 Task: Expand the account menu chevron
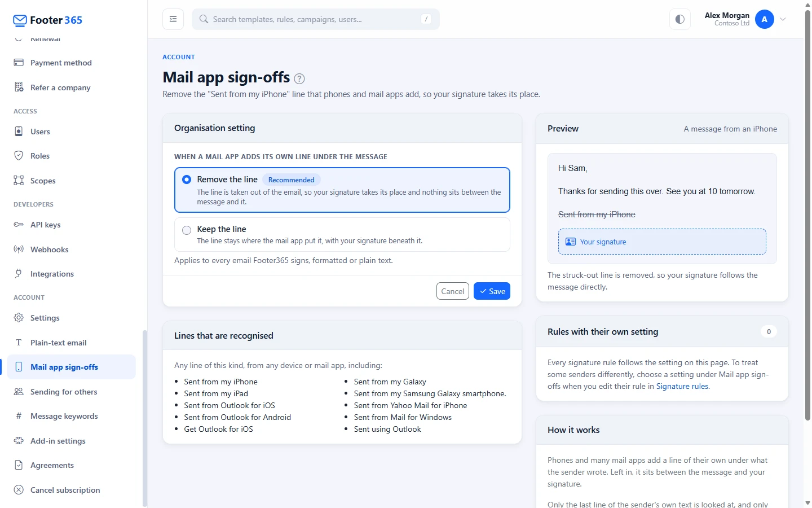click(x=783, y=19)
